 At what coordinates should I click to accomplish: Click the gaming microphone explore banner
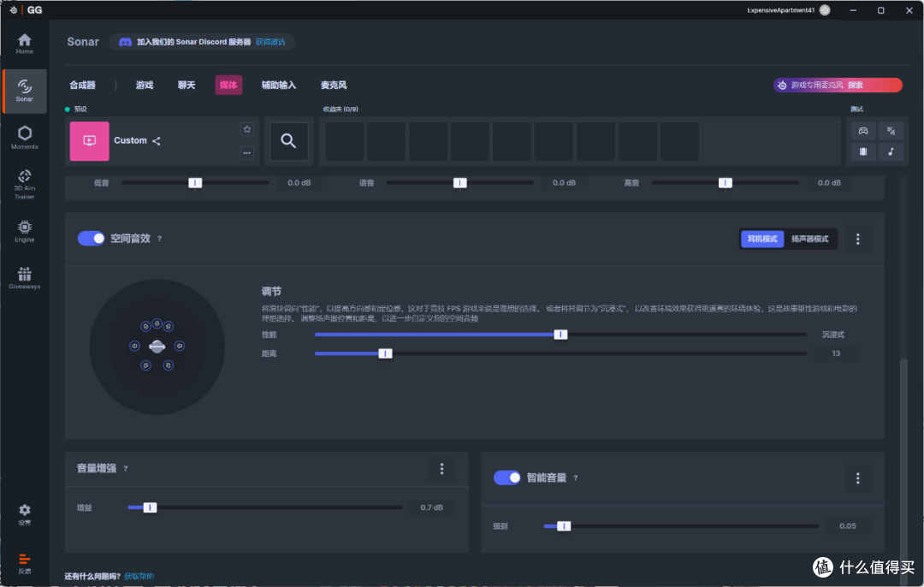point(838,85)
